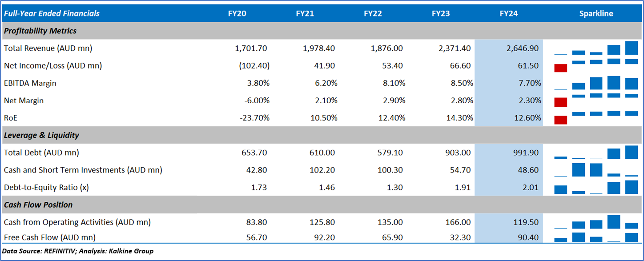Select the FY20 column header

[237, 13]
